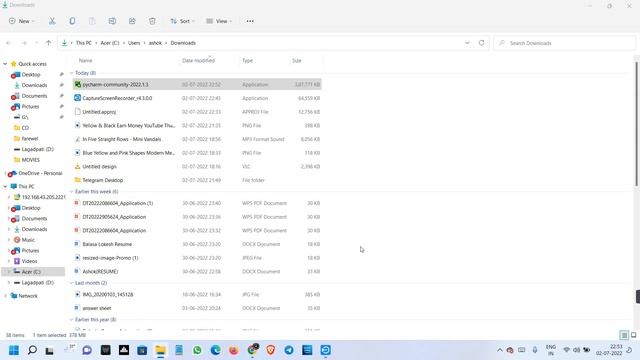Select DT20222905624_Application file
This screenshot has width=640, height=360.
(197, 217)
